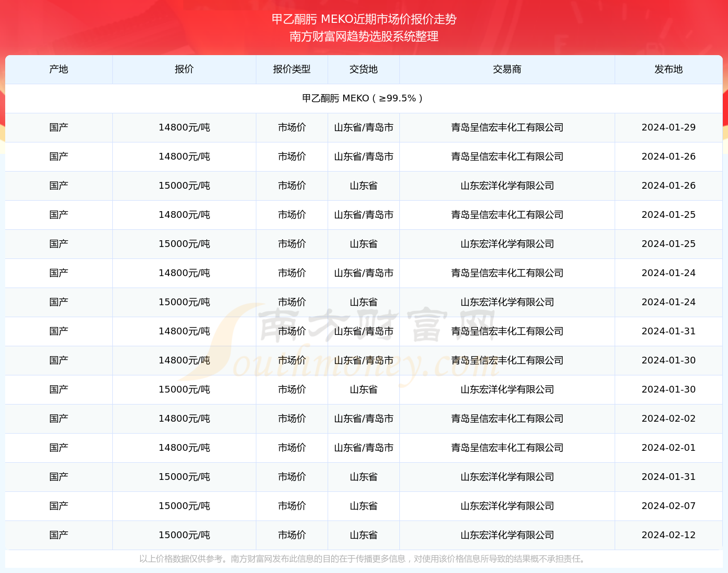Click 山东宏洋化学有限公司 in the 2024-01-26 row
The width and height of the screenshot is (728, 573).
pos(507,186)
